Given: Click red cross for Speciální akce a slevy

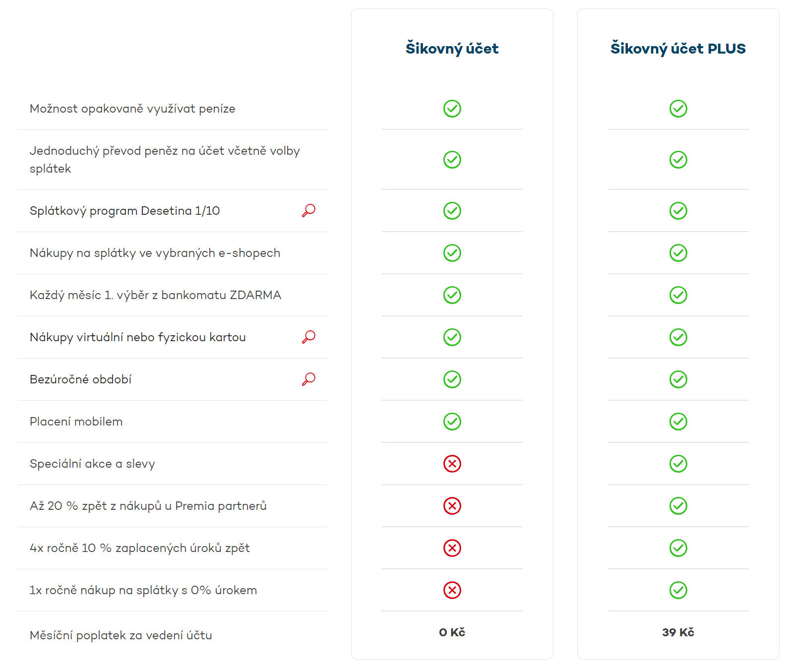Looking at the screenshot, I should [x=452, y=464].
